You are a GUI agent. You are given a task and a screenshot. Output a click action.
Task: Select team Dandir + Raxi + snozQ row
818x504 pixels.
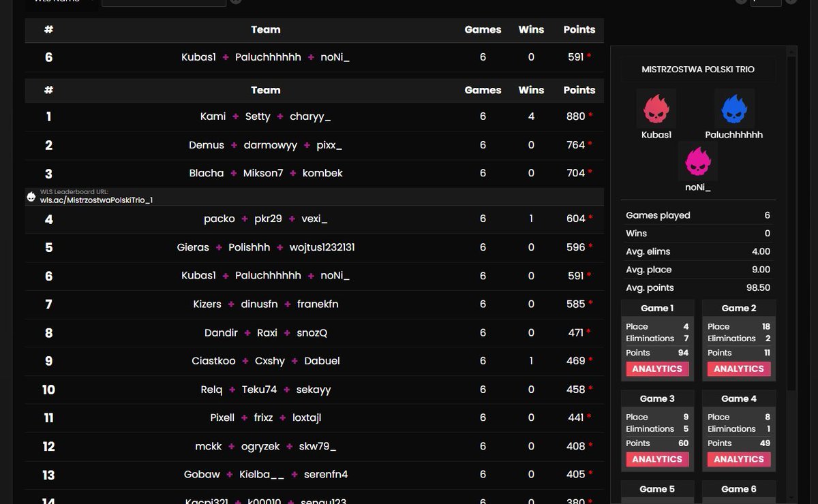314,332
